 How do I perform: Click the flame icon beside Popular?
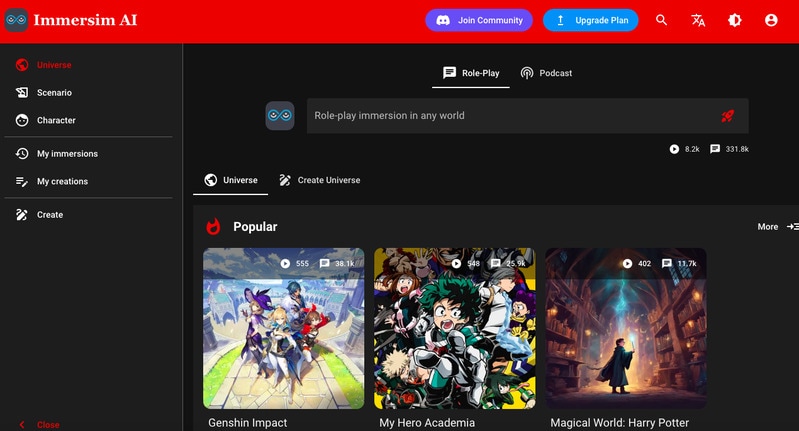[213, 227]
